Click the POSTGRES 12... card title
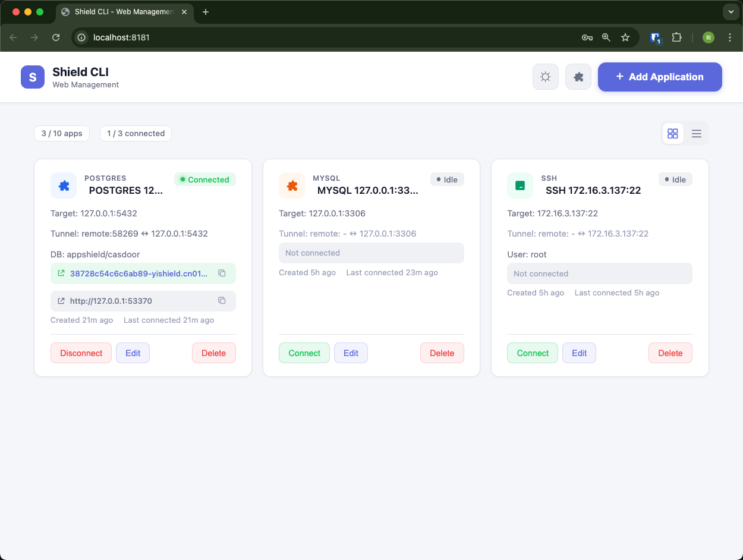Screen dimensions: 743x560 click(126, 191)
